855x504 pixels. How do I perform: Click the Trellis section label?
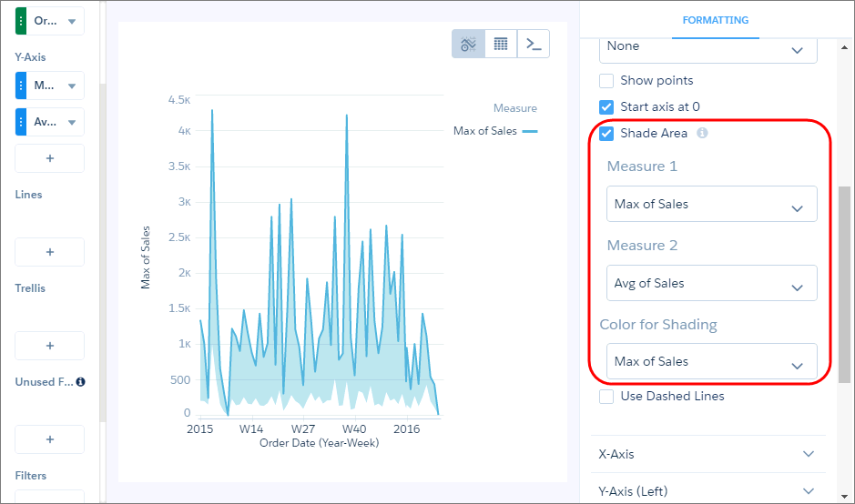click(30, 288)
